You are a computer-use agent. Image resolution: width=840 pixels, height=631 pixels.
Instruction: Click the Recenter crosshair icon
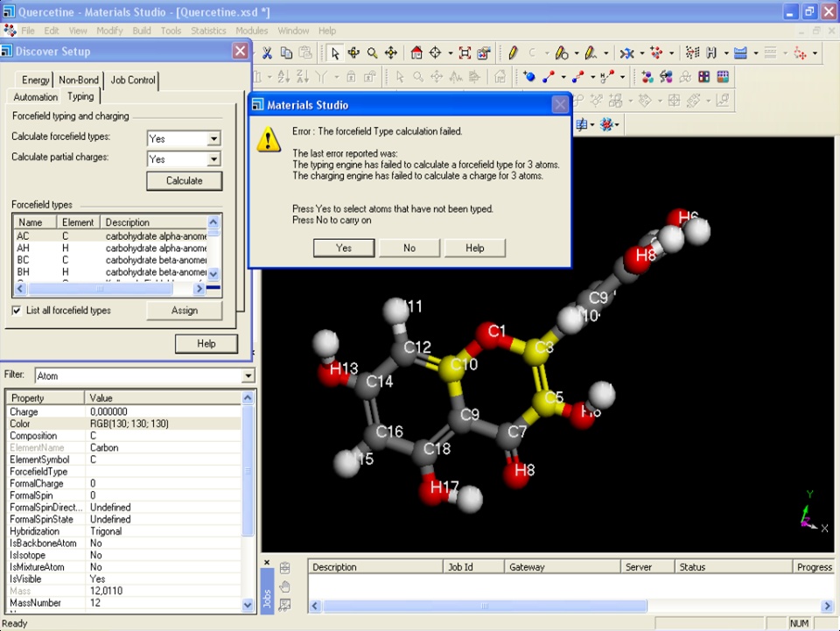coord(435,53)
